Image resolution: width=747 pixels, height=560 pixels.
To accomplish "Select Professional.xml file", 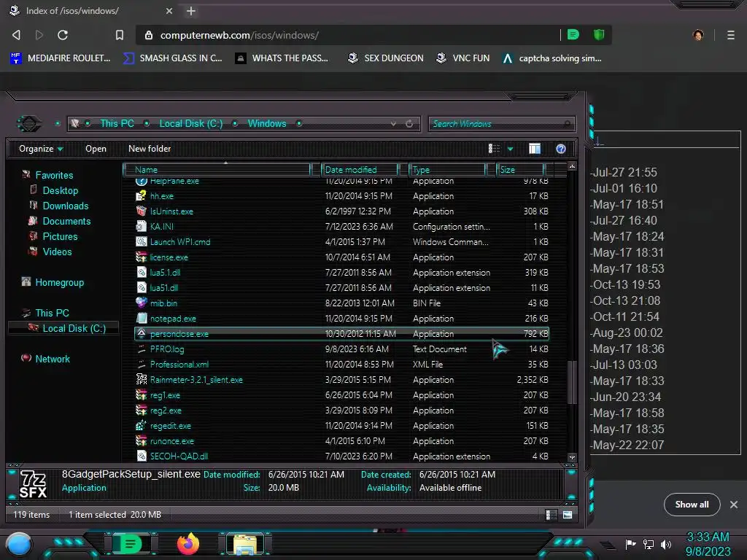I will pyautogui.click(x=342, y=365).
